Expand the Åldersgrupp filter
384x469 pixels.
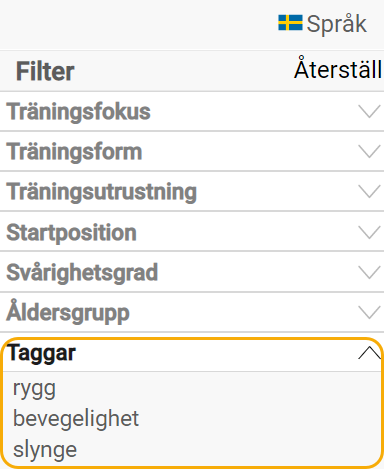click(192, 313)
